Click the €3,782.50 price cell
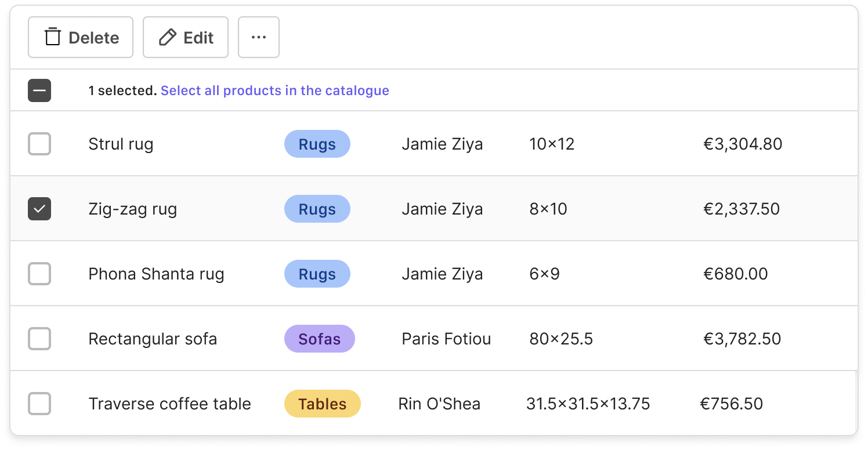Image resolution: width=868 pixels, height=450 pixels. [x=742, y=339]
